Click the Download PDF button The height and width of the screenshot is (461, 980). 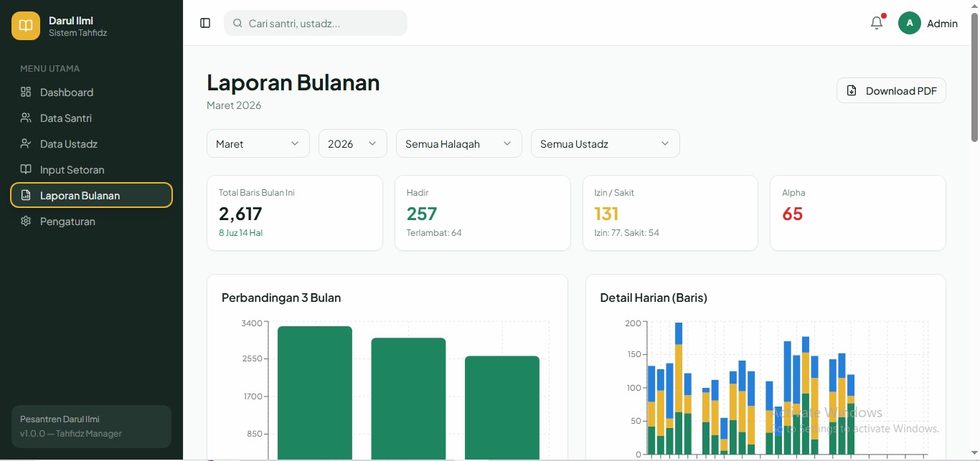[x=891, y=90]
